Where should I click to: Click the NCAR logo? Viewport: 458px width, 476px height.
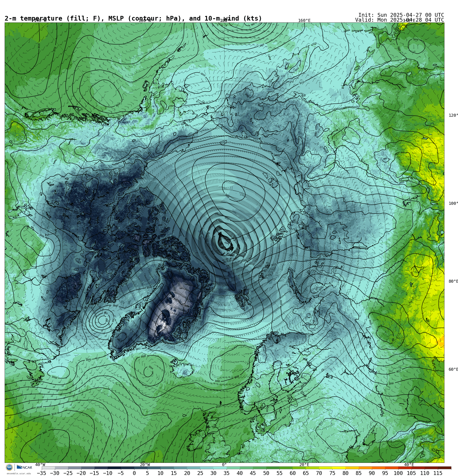tap(24, 467)
